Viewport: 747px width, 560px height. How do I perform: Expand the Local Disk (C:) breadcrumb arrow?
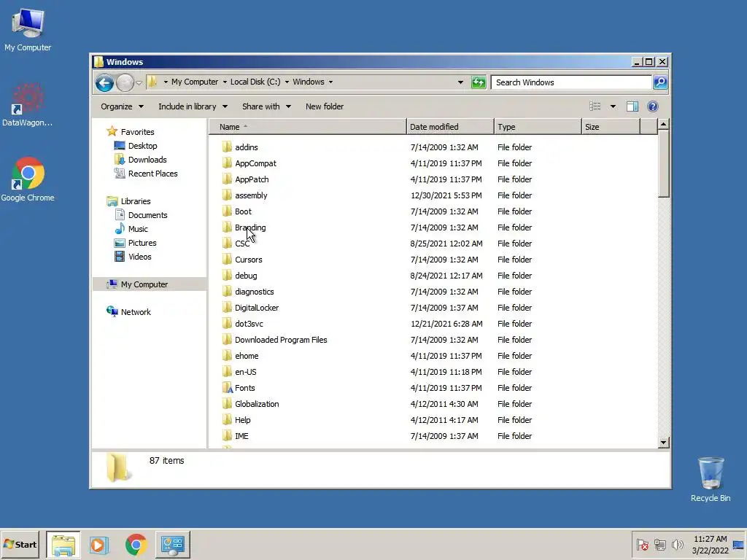287,82
